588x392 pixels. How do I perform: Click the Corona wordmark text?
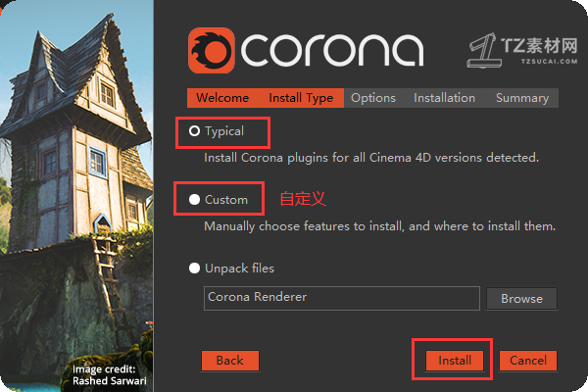click(332, 50)
